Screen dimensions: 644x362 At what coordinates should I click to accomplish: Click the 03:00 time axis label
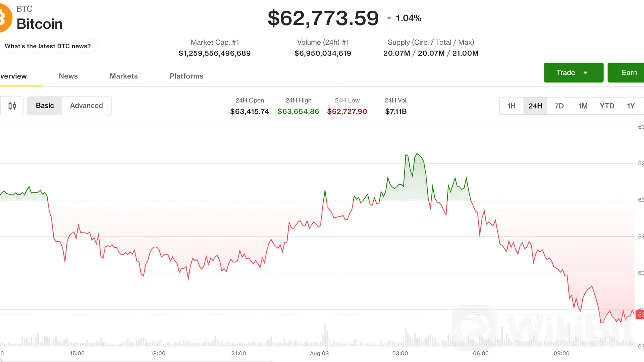[400, 353]
